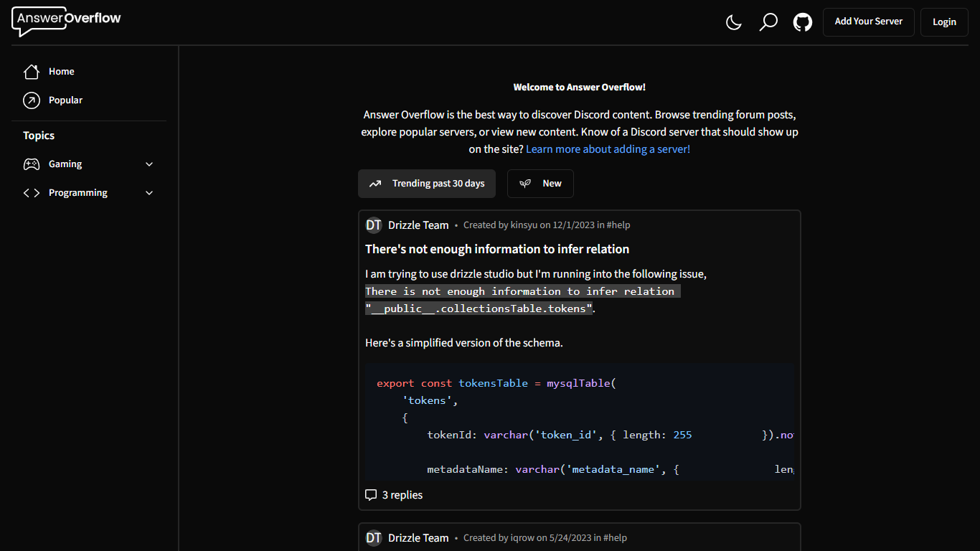980x551 pixels.
Task: Switch to the New tab
Action: [x=540, y=184]
